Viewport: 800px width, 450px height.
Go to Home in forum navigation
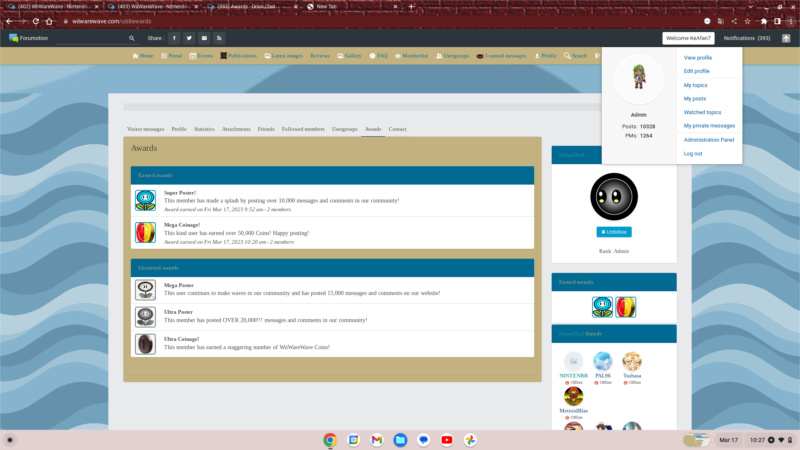point(143,56)
